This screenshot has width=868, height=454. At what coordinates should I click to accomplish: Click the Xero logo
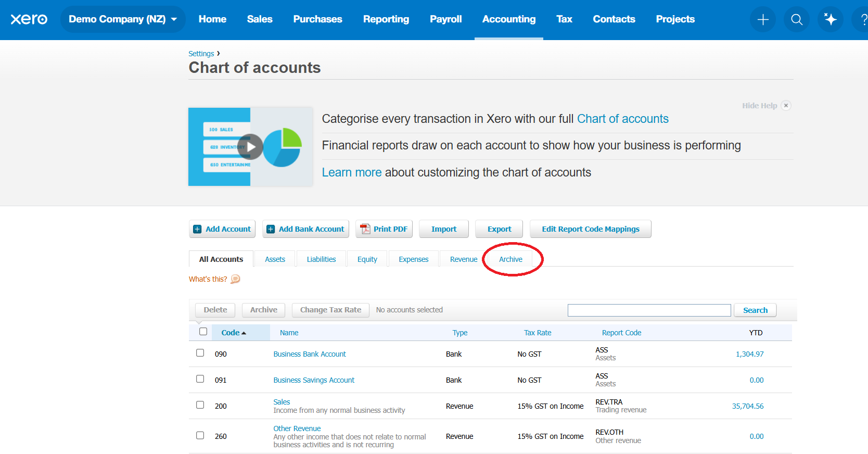click(x=29, y=19)
